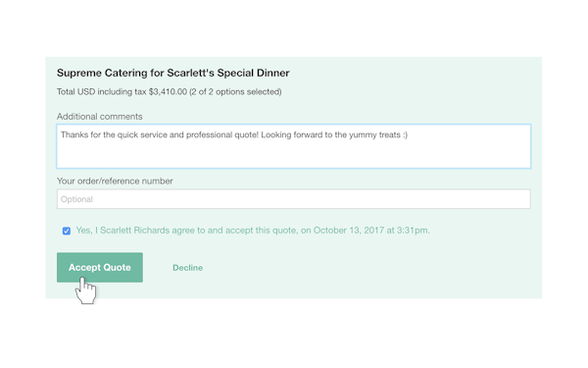Focus the Additional comments text area

pos(294,146)
